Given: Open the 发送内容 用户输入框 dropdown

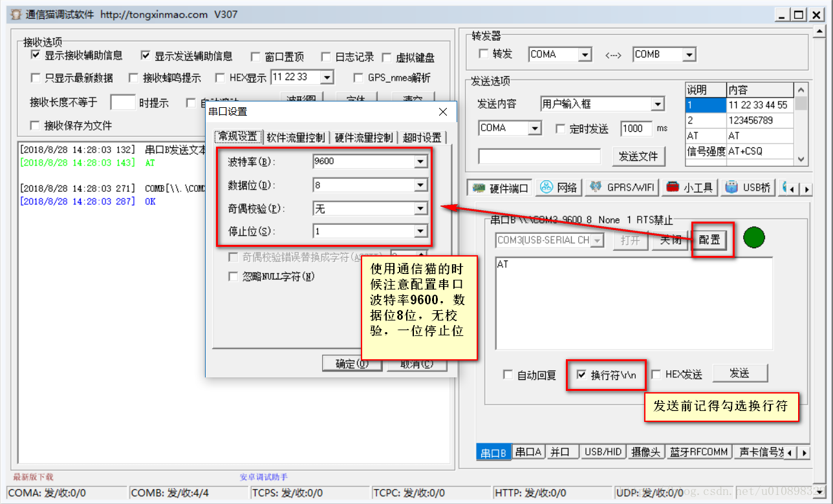Looking at the screenshot, I should tap(658, 104).
